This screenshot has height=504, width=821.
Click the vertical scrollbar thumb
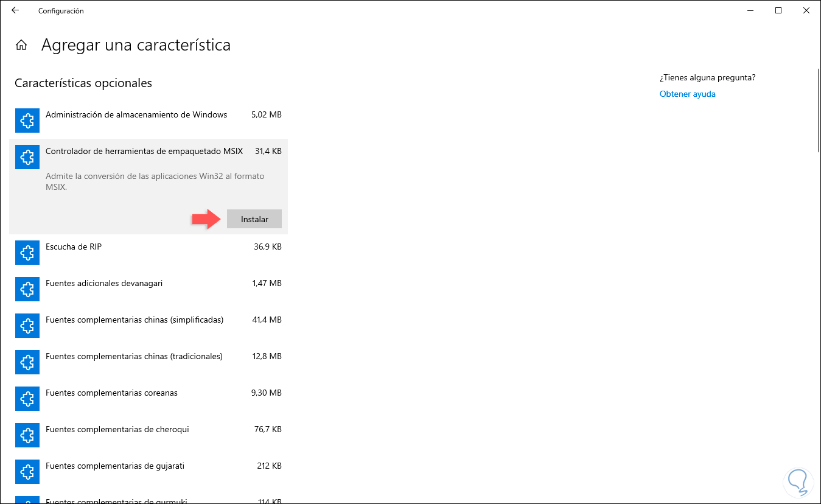[818, 110]
